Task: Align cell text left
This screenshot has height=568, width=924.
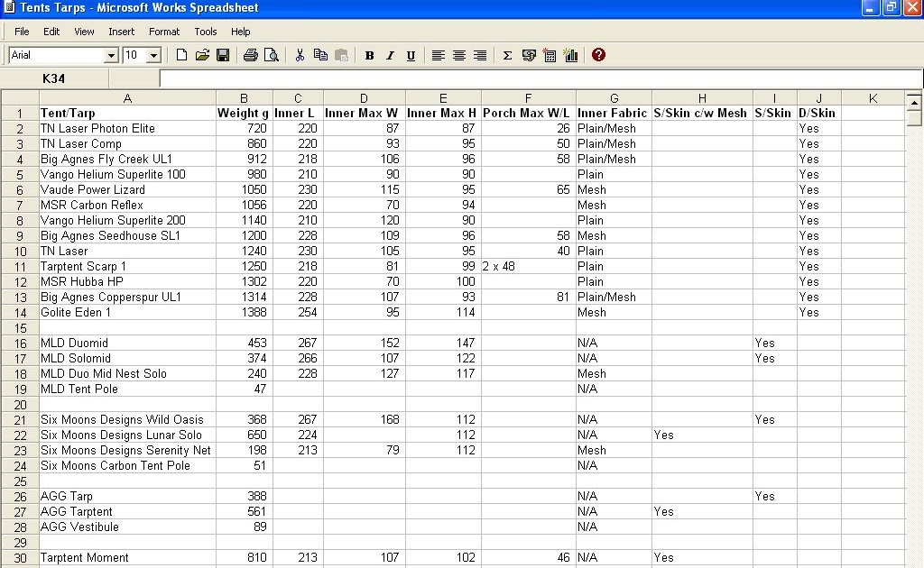Action: pos(438,55)
